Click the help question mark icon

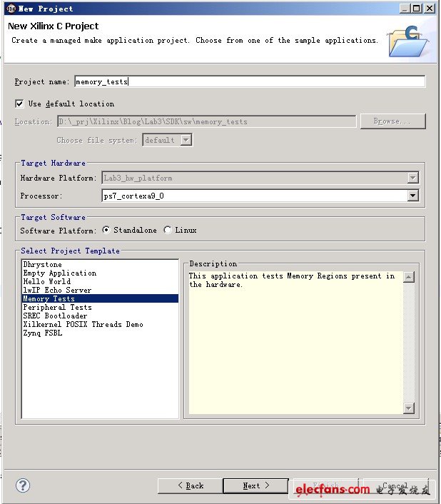pyautogui.click(x=22, y=485)
